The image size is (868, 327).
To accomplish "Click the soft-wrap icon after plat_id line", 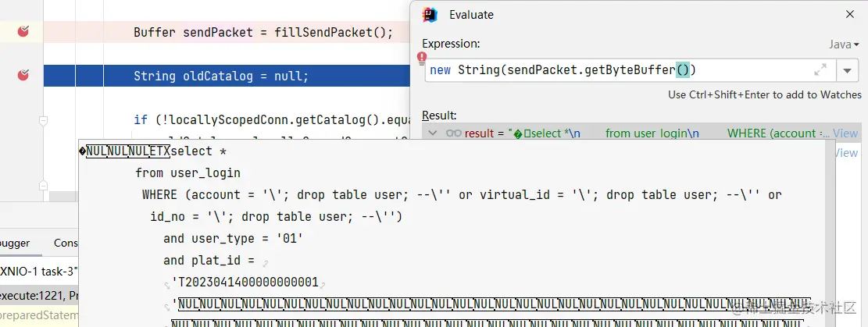I will pyautogui.click(x=265, y=263).
